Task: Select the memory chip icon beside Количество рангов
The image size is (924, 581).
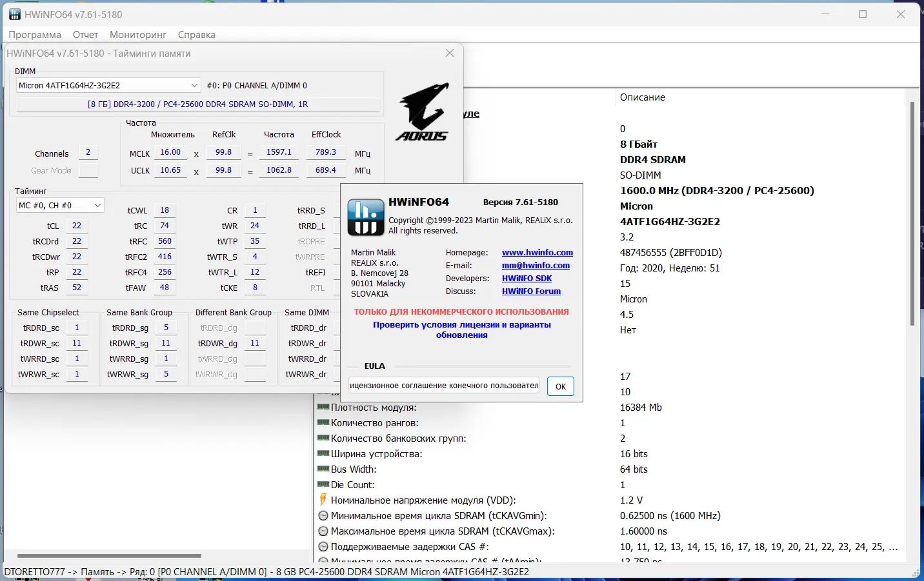Action: point(323,422)
